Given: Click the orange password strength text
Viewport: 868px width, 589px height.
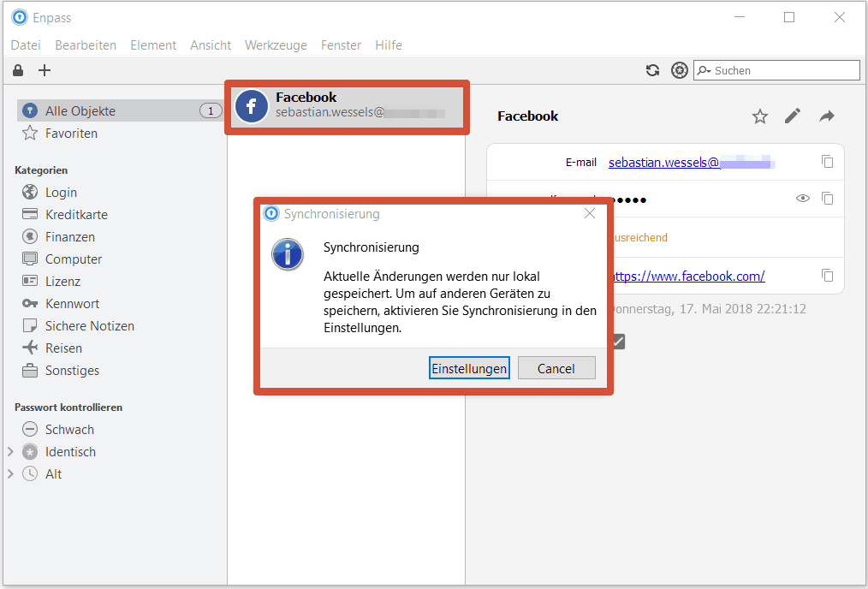Looking at the screenshot, I should point(639,237).
